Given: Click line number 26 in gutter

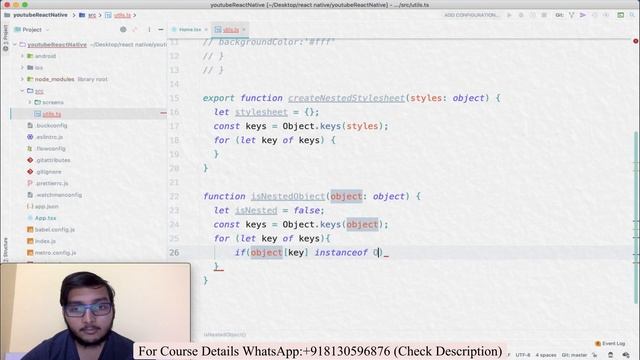Looking at the screenshot, I should click(x=174, y=253).
